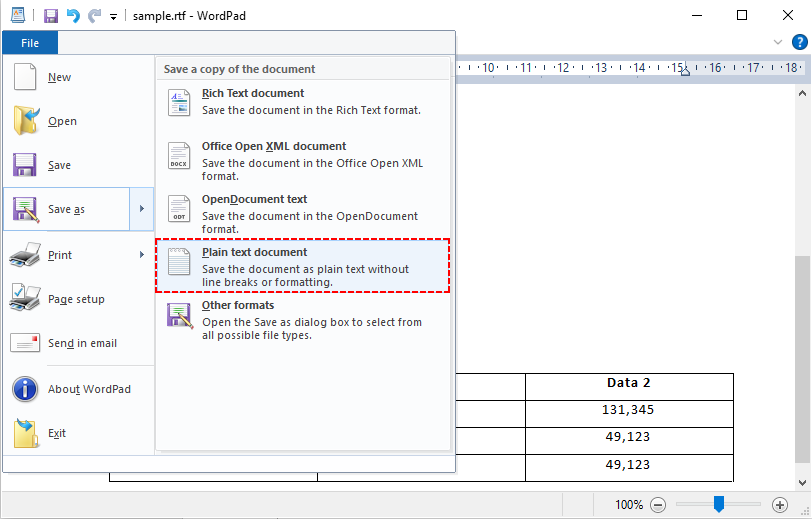The width and height of the screenshot is (812, 519).
Task: Click the Data 2 table header cell
Action: [629, 386]
